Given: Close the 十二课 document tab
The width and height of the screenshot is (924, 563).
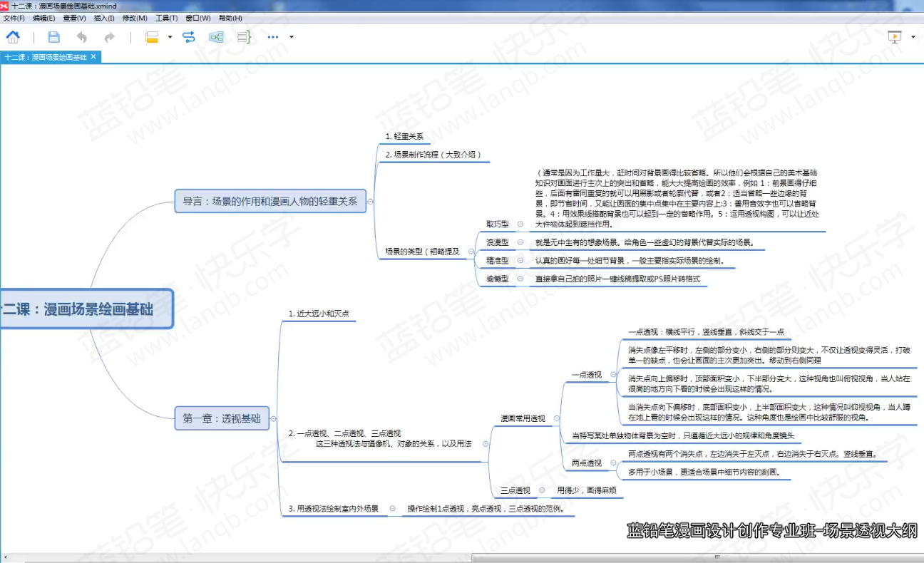Looking at the screenshot, I should [x=93, y=56].
